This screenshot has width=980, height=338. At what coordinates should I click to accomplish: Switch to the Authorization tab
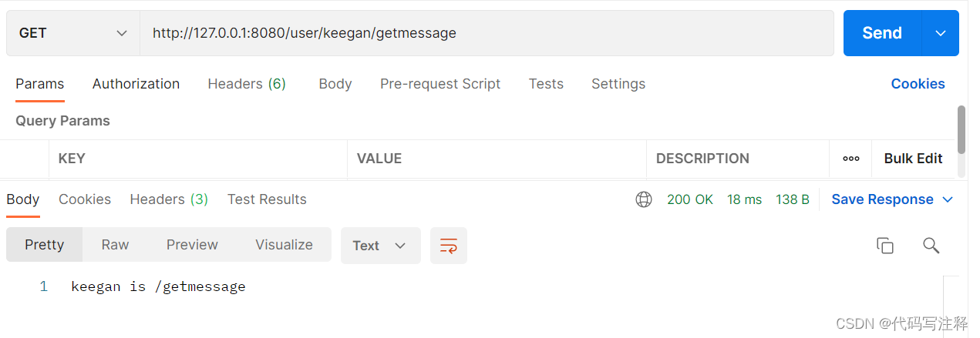136,84
